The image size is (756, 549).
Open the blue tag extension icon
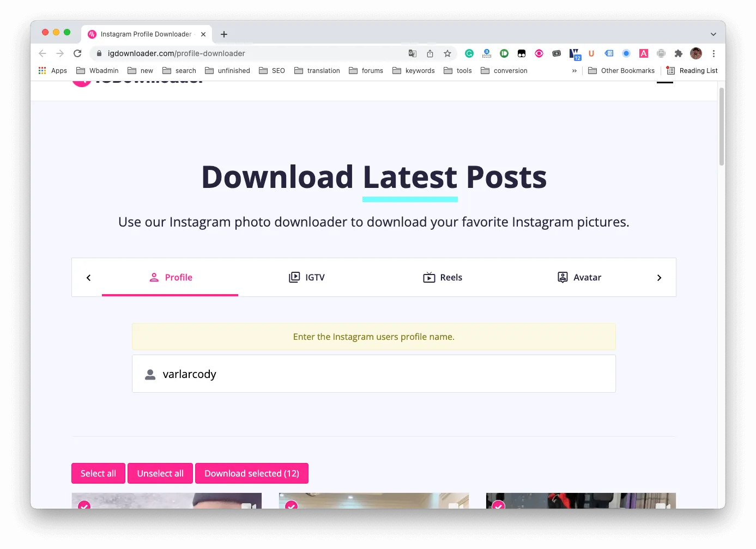tap(609, 53)
